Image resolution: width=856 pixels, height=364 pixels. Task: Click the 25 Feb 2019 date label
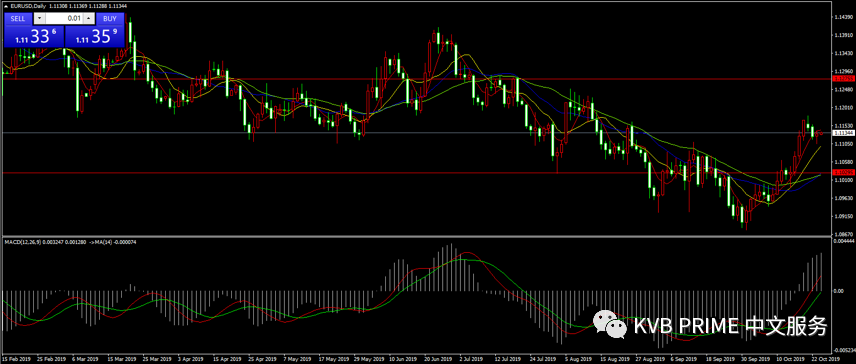tap(50, 360)
